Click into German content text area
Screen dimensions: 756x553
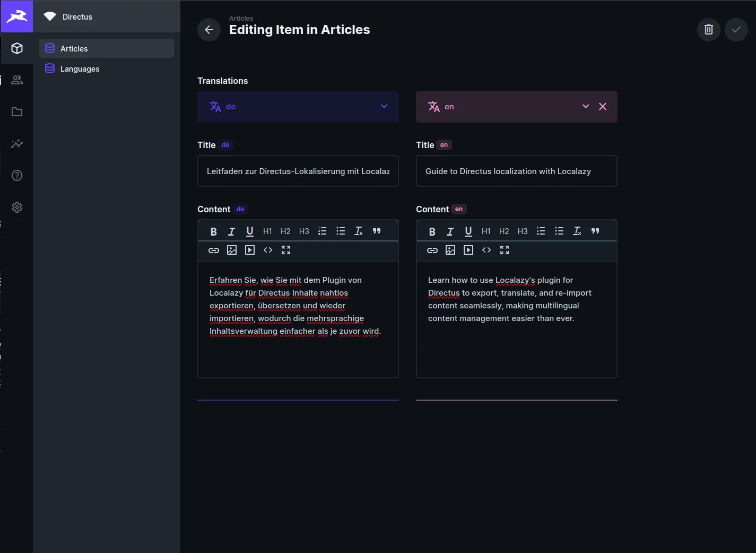click(x=298, y=319)
